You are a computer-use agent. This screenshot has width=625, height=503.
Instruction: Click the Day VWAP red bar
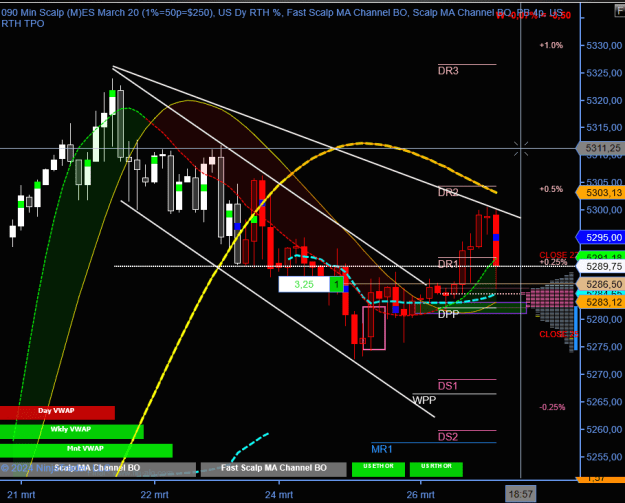coord(57,413)
